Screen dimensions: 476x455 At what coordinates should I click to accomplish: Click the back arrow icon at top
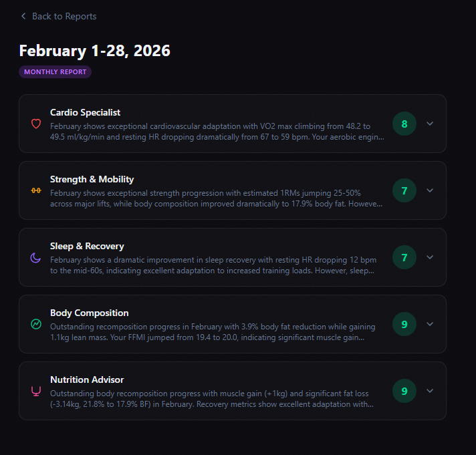23,16
